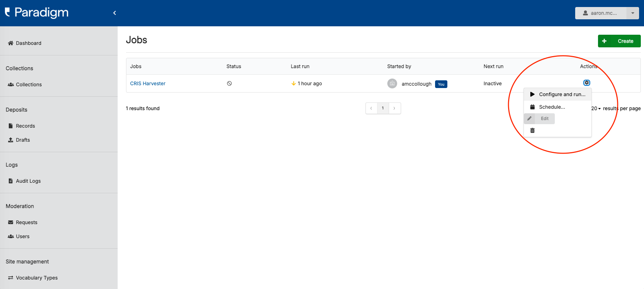Image resolution: width=644 pixels, height=289 pixels.
Task: Click the cancelled status icon for CRIS Harvester
Action: (x=229, y=83)
